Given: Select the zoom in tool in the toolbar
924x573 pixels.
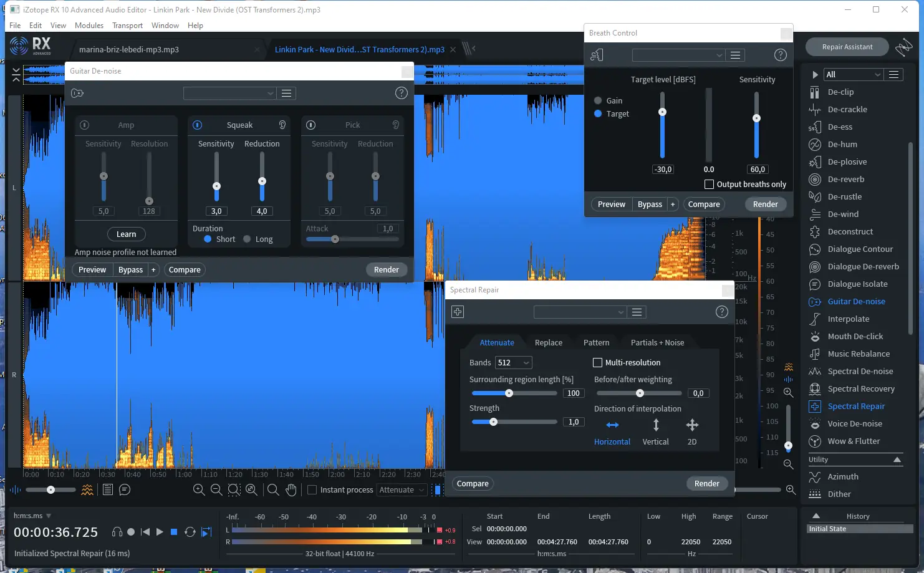Looking at the screenshot, I should coord(199,490).
